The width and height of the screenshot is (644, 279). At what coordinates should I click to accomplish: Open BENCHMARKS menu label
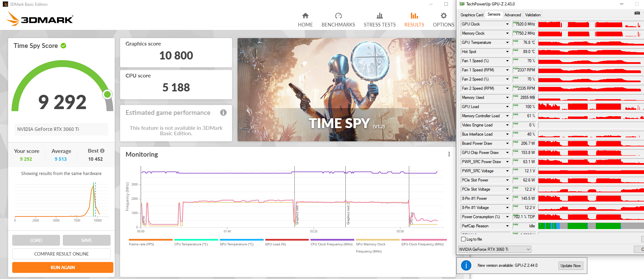click(338, 25)
